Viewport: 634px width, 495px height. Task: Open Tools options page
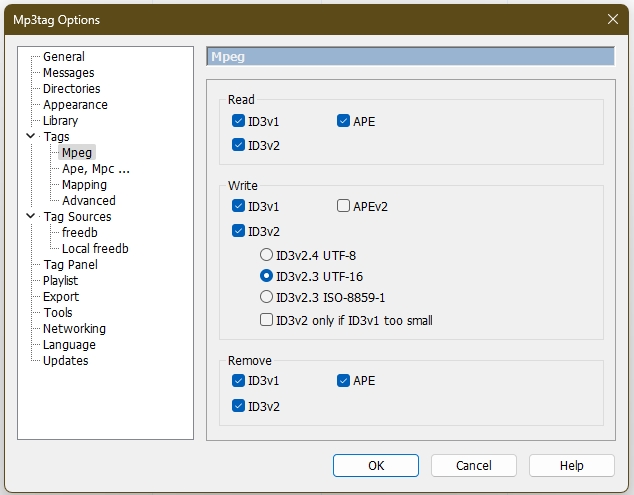click(x=58, y=313)
